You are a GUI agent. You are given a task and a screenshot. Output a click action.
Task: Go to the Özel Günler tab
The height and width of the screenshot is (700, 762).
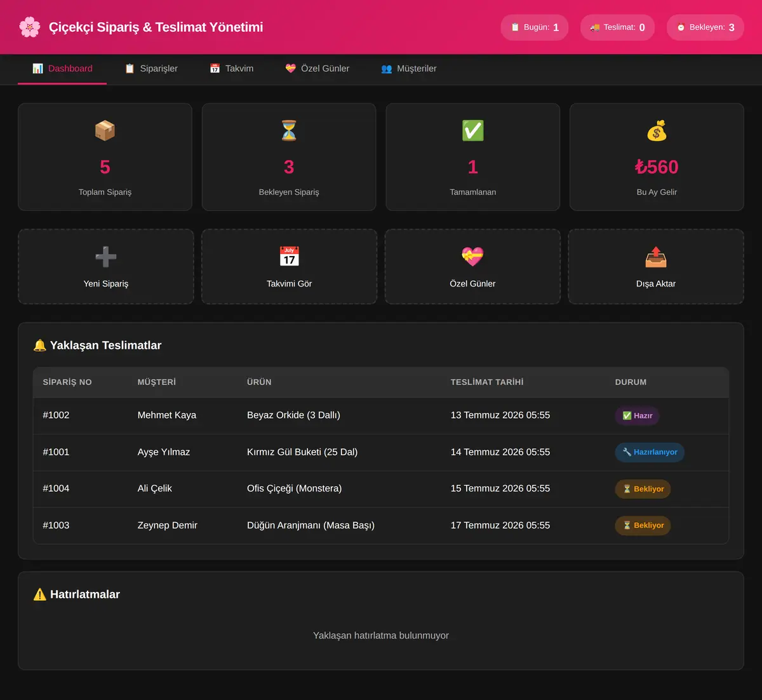point(317,69)
